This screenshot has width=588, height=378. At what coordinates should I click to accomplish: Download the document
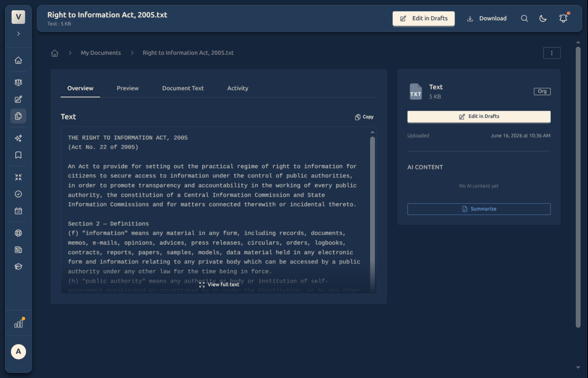[487, 18]
